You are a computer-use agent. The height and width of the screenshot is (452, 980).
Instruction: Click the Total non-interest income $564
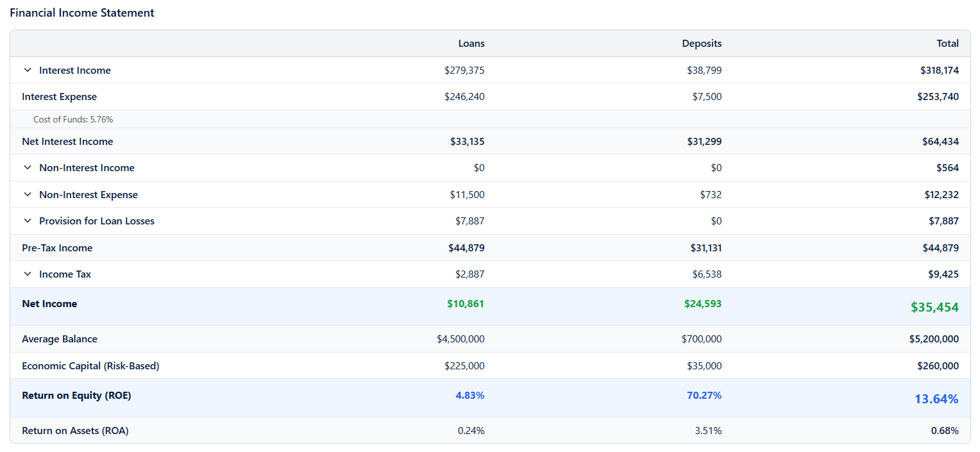(x=947, y=168)
